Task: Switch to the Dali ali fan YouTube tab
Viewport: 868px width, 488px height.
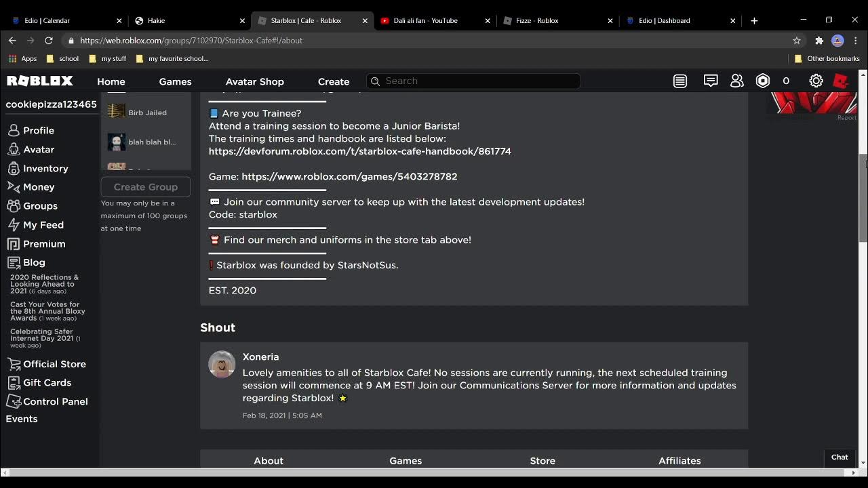Action: (435, 20)
